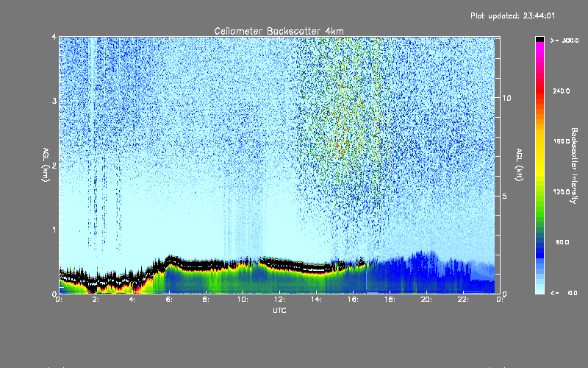Click the left 'AGL (km)' axis label
The height and width of the screenshot is (368, 588).
46,165
